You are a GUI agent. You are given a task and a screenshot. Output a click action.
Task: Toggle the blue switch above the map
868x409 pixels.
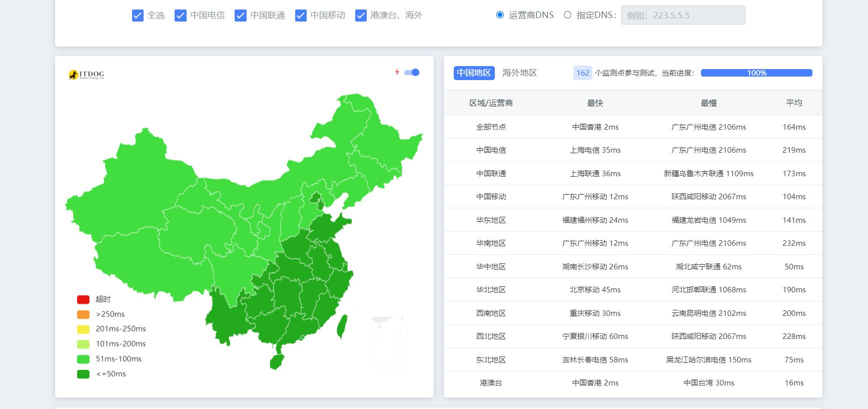(412, 73)
